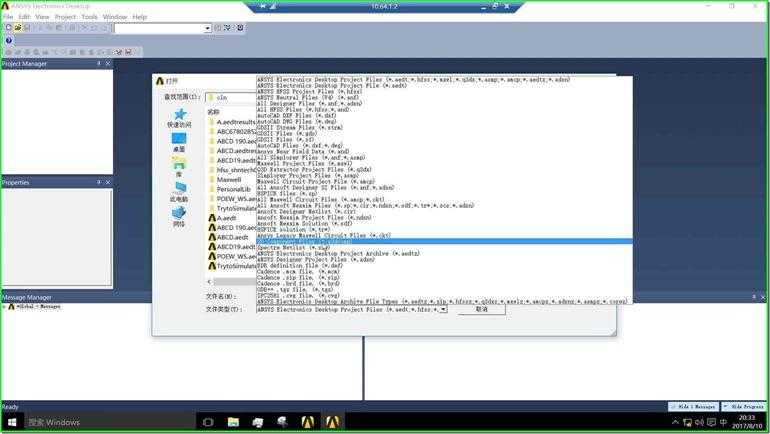Select the A.aedtresults folder
The width and height of the screenshot is (770, 434).
click(233, 122)
